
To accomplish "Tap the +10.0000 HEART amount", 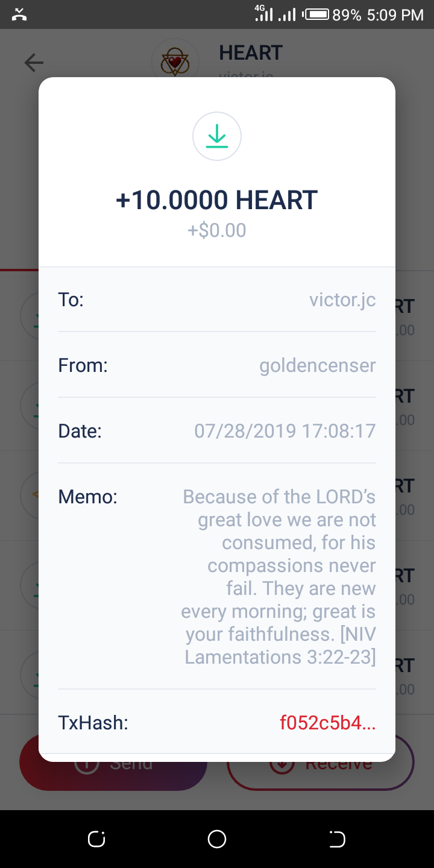I will coord(217,200).
